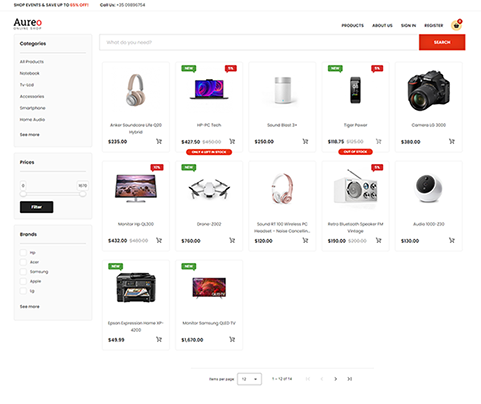This screenshot has height=404, width=481.
Task: Check the Apple brand checkbox
Action: 23,281
